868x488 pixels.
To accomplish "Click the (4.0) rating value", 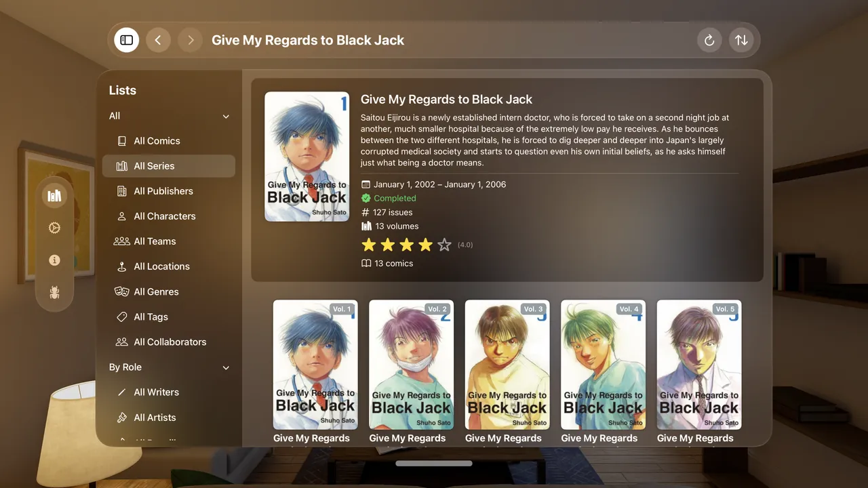I will (x=465, y=245).
